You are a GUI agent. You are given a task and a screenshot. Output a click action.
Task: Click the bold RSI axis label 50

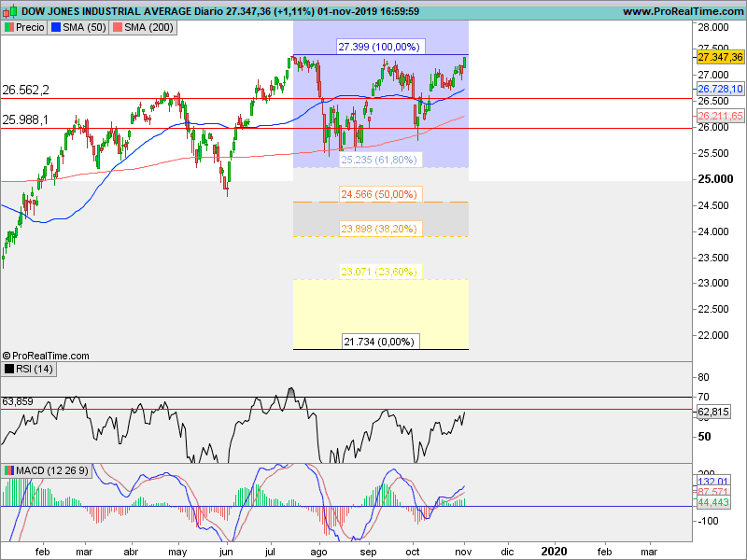704,437
